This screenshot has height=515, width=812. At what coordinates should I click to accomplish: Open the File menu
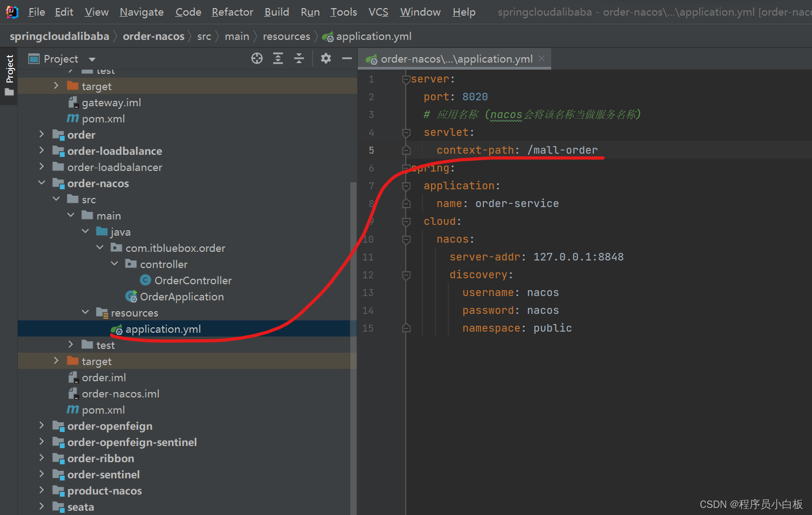[x=37, y=12]
